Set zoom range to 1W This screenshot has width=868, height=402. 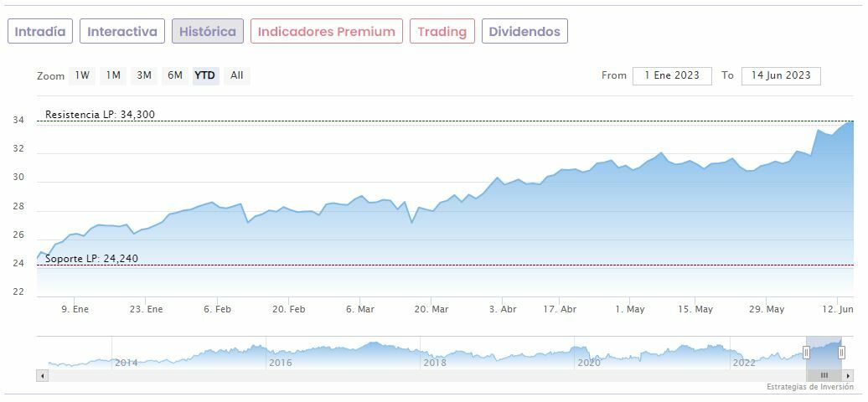[x=82, y=75]
